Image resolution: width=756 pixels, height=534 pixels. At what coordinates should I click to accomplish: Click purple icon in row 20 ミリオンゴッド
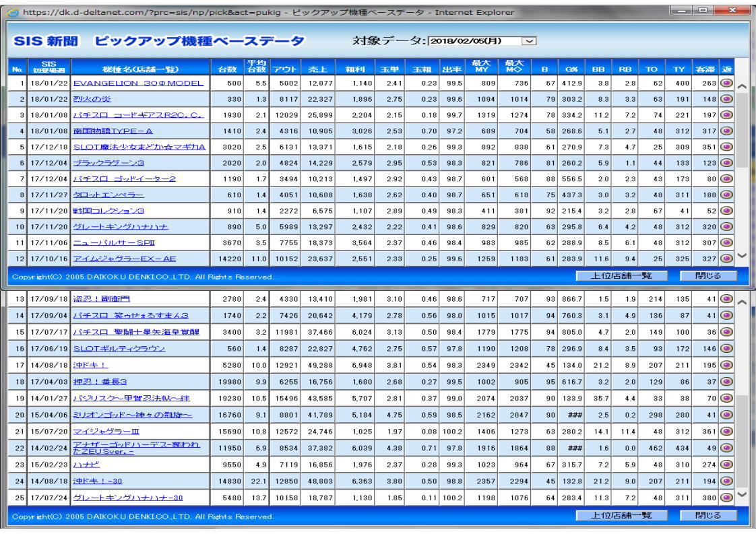[x=726, y=415]
